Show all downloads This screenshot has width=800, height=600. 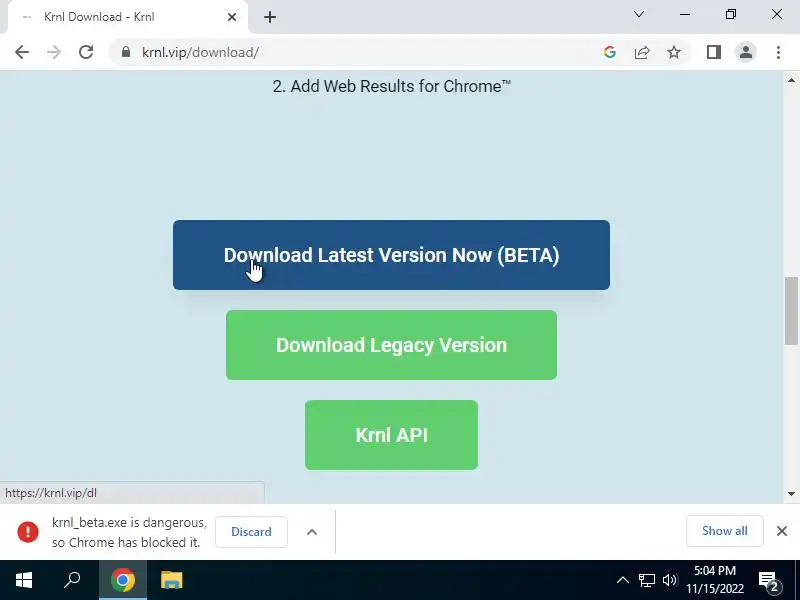(x=724, y=531)
